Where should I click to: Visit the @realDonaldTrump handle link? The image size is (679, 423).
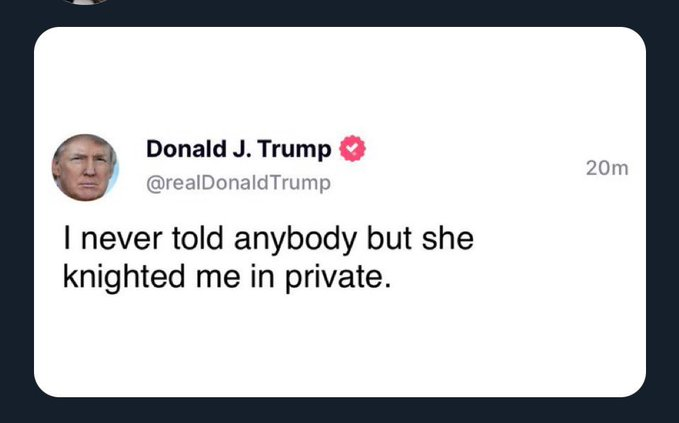pyautogui.click(x=239, y=183)
